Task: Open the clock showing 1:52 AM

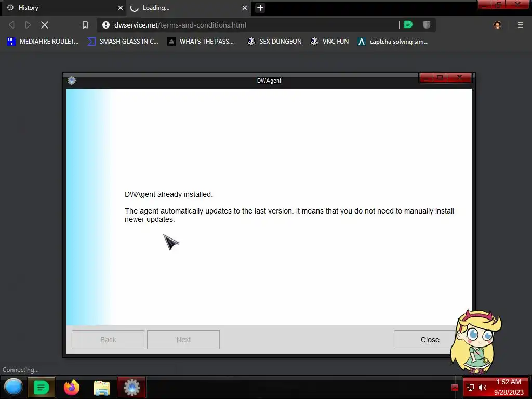Action: (509, 387)
